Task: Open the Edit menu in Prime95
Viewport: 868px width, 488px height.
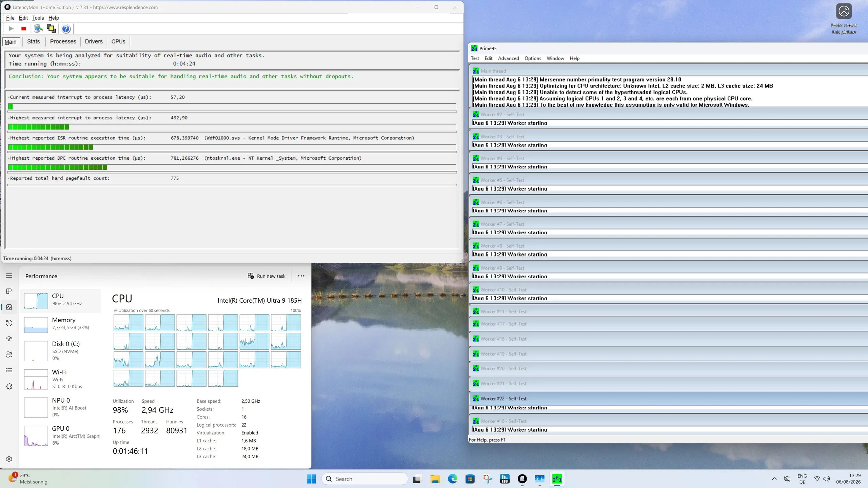Action: tap(488, 58)
